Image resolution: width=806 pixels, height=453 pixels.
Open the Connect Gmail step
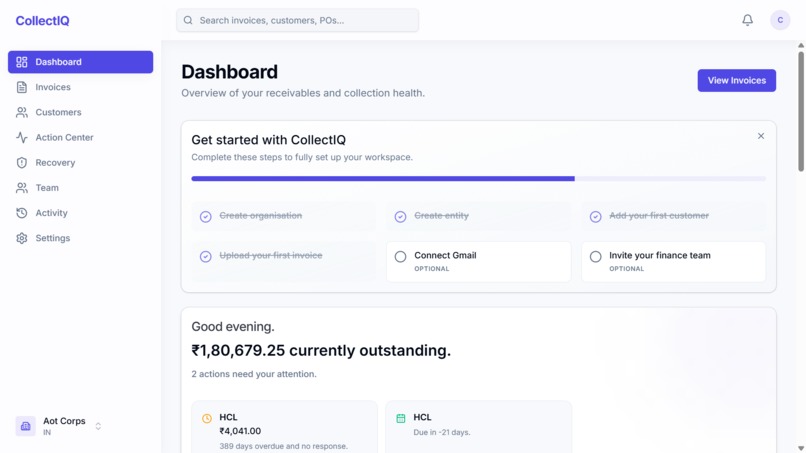click(479, 261)
